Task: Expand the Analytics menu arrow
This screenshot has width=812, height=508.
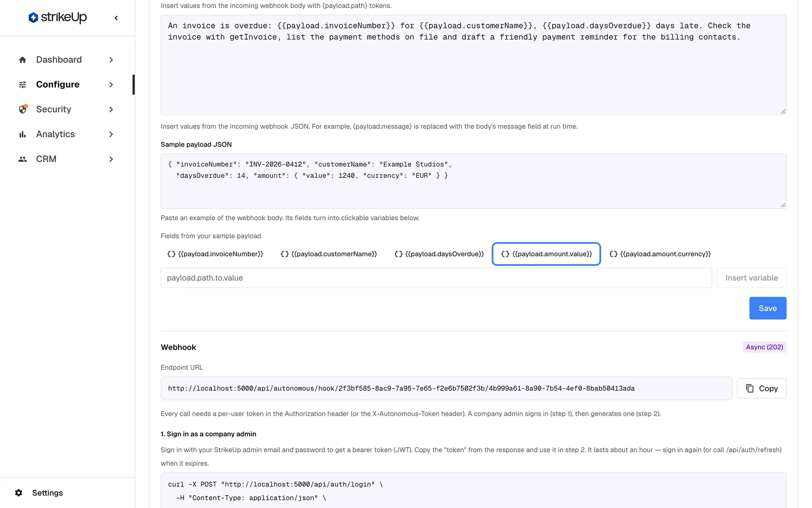Action: pos(111,134)
